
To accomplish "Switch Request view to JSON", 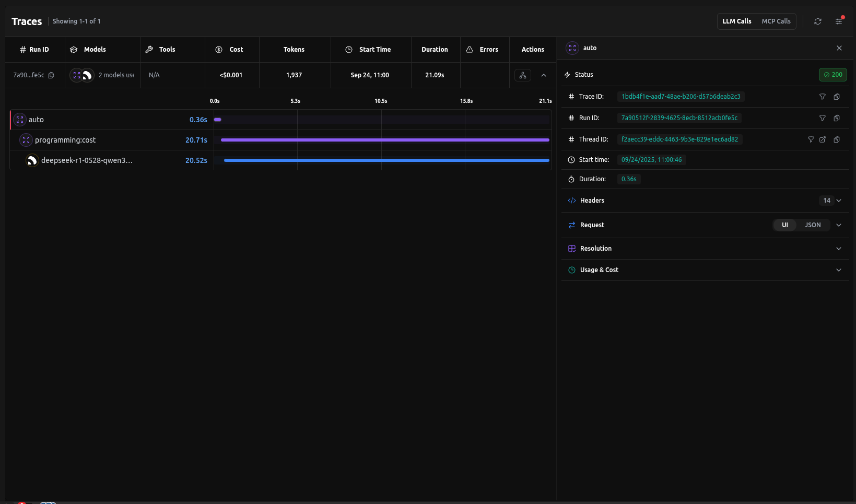I will pos(812,225).
